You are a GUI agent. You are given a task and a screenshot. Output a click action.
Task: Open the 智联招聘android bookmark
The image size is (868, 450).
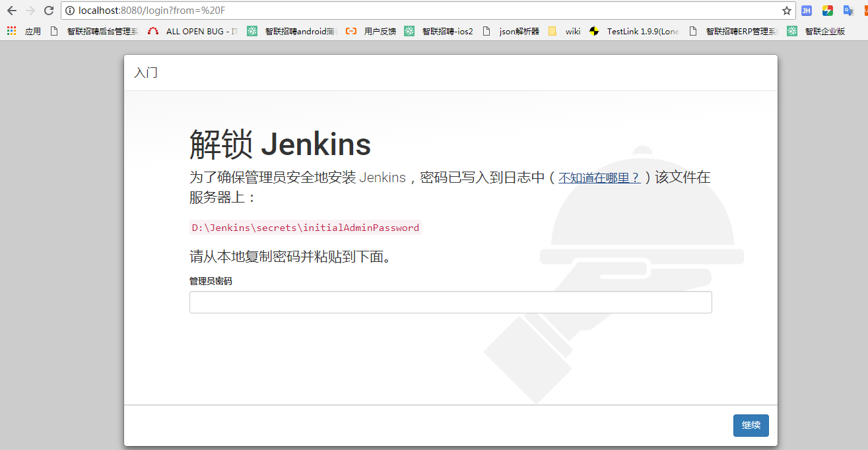pyautogui.click(x=292, y=31)
